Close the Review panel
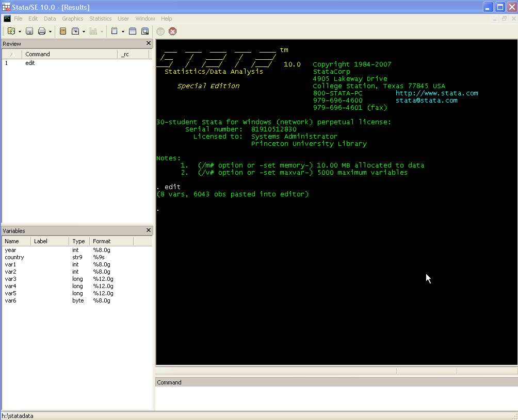Image resolution: width=518 pixels, height=420 pixels. [x=149, y=44]
